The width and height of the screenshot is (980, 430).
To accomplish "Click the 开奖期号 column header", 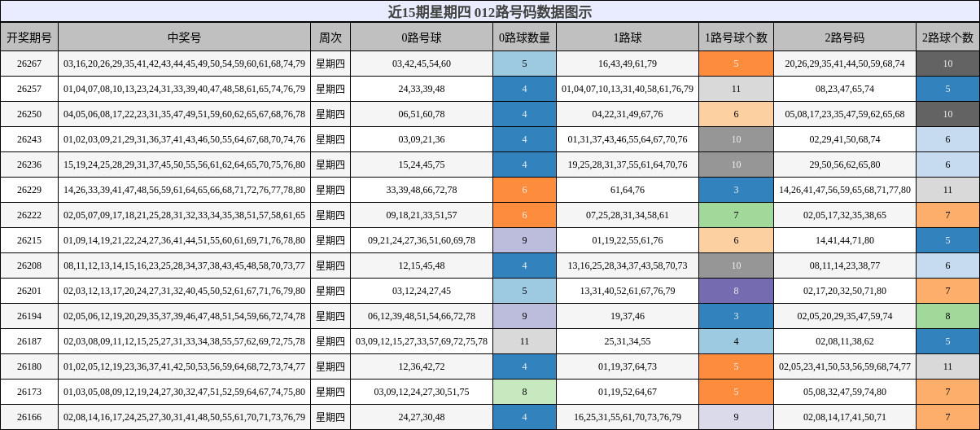I will coord(29,37).
